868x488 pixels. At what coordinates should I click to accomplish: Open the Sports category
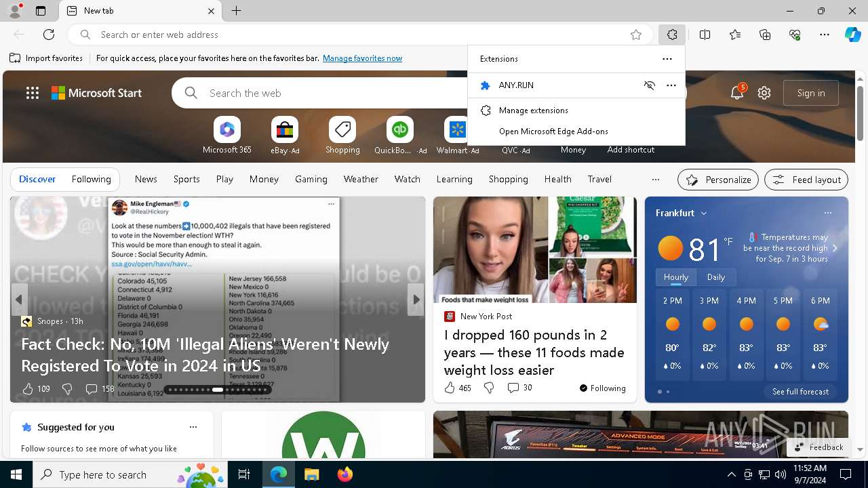[x=186, y=179]
